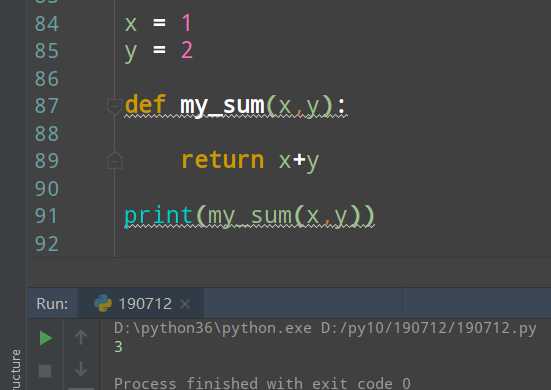This screenshot has width=551, height=390.
Task: Click the green Run (rerun) icon
Action: coord(46,338)
